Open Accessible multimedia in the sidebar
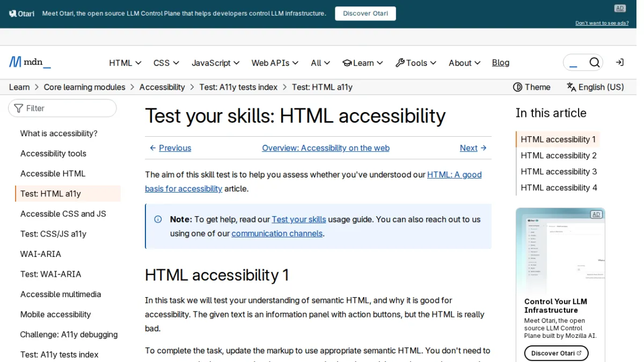644x362 pixels. (61, 294)
